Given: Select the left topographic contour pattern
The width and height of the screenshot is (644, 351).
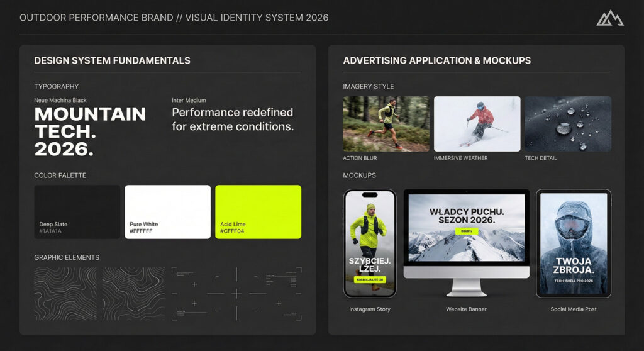Looking at the screenshot, I should [x=65, y=294].
